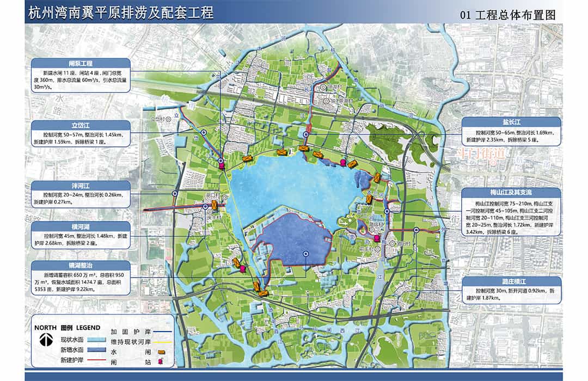Click the NORTH compass arrow icon
The width and height of the screenshot is (588, 381).
click(45, 339)
